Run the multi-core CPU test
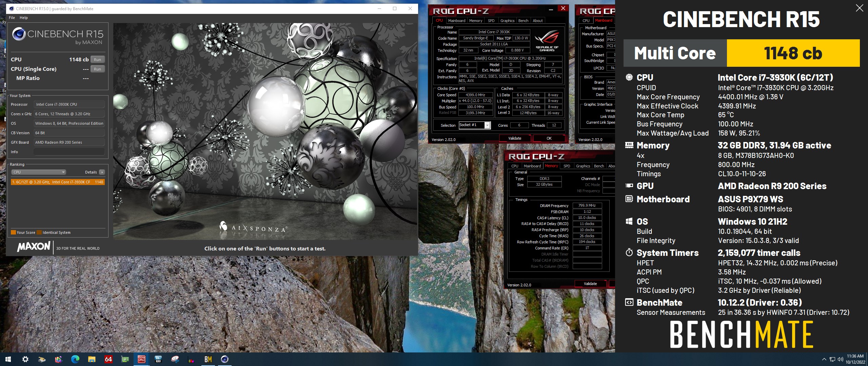 pyautogui.click(x=97, y=59)
